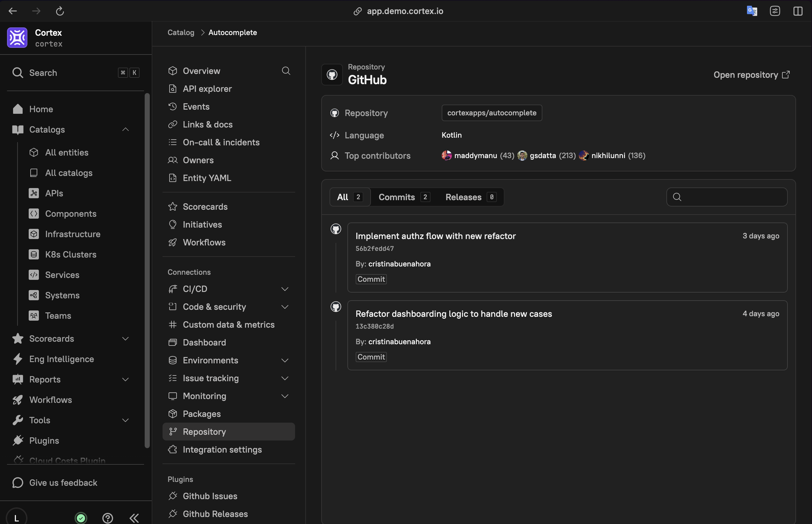Click the left navigation scrollbar
Screen dimensions: 812x524
pyautogui.click(x=147, y=270)
